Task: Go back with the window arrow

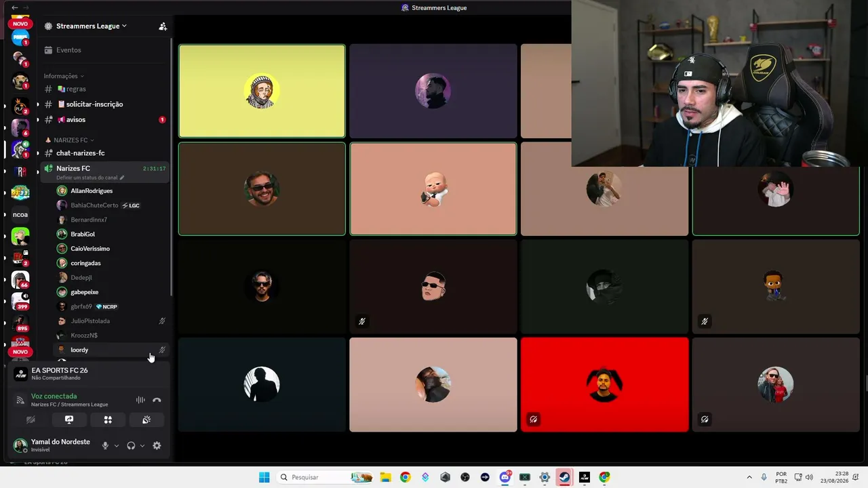Action: coord(15,7)
